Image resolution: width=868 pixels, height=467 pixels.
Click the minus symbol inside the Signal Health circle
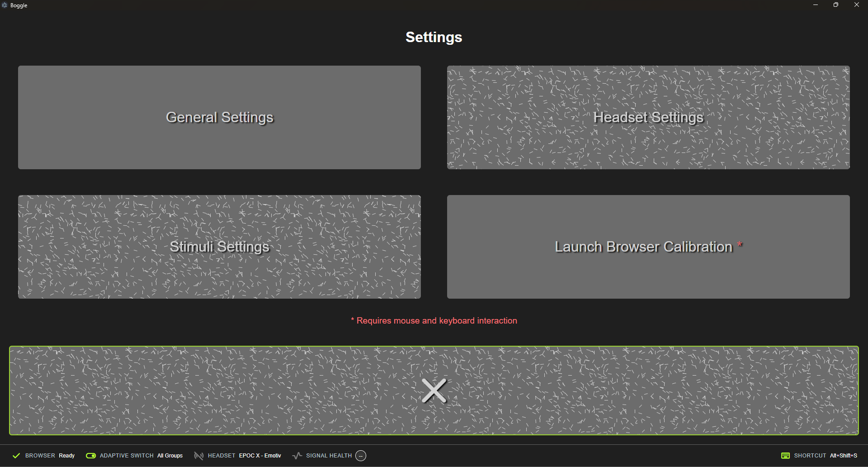(x=360, y=456)
